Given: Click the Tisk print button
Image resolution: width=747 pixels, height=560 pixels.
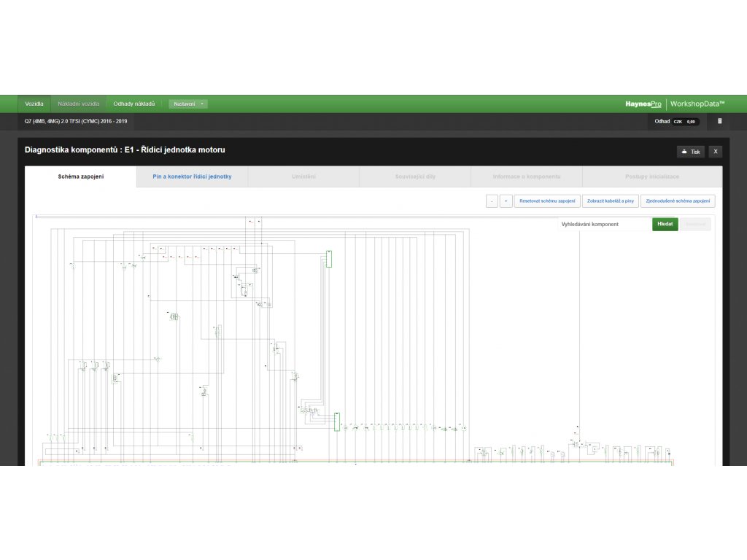Looking at the screenshot, I should coord(690,152).
